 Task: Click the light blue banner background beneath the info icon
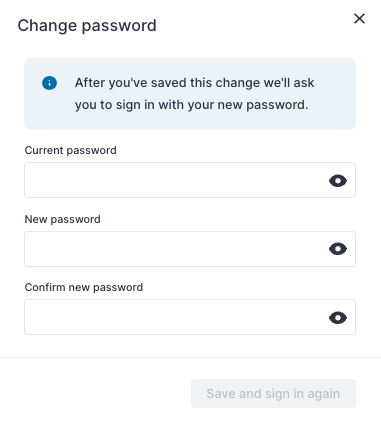[x=49, y=110]
